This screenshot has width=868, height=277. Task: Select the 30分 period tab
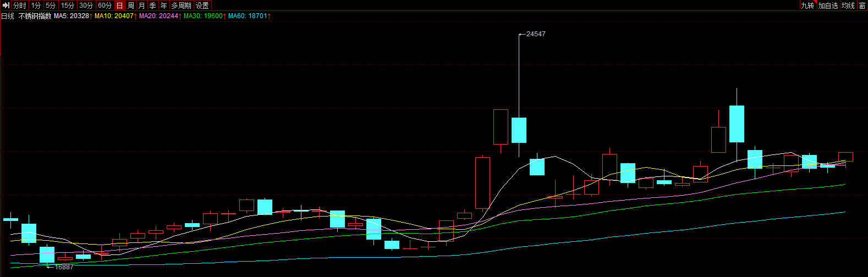pyautogui.click(x=86, y=5)
